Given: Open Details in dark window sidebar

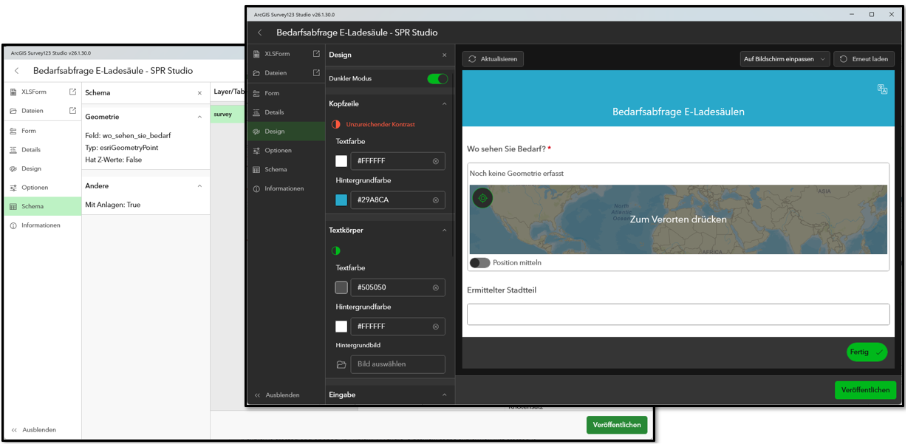Looking at the screenshot, I should 287,112.
